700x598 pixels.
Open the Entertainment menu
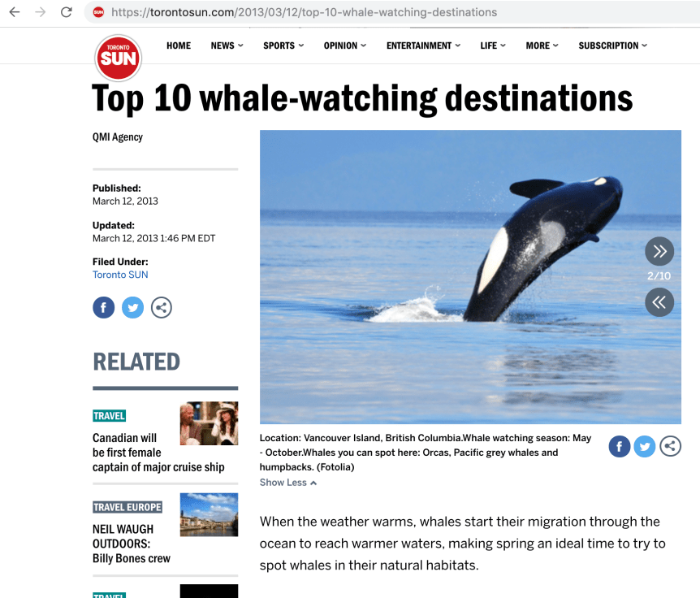(423, 45)
